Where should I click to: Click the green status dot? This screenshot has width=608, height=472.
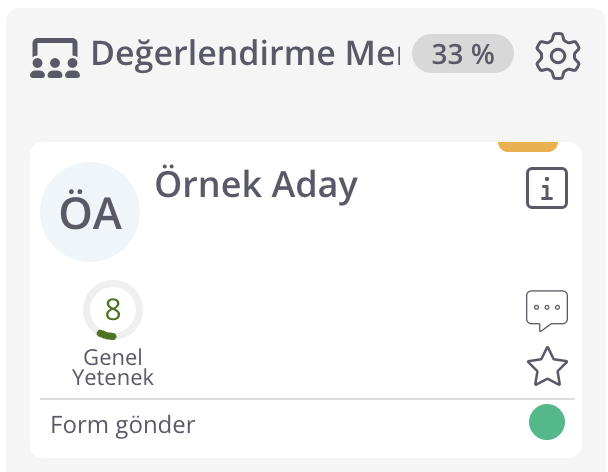pos(547,422)
